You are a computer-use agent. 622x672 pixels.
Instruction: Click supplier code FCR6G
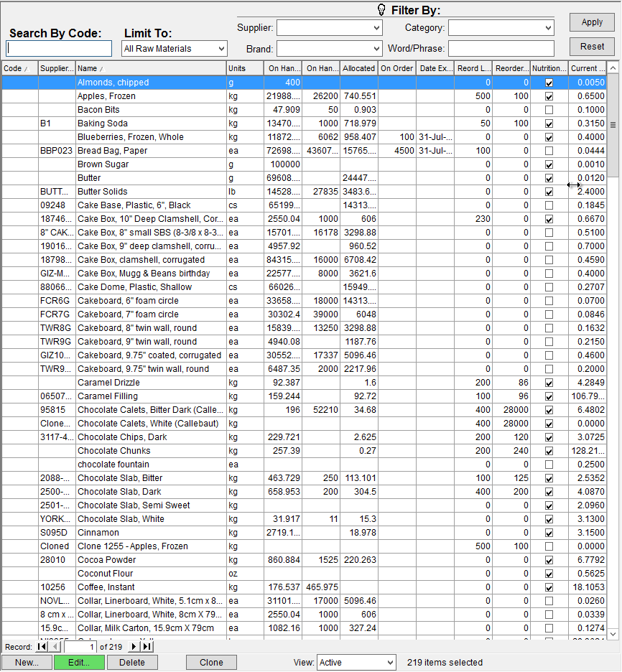pos(55,301)
